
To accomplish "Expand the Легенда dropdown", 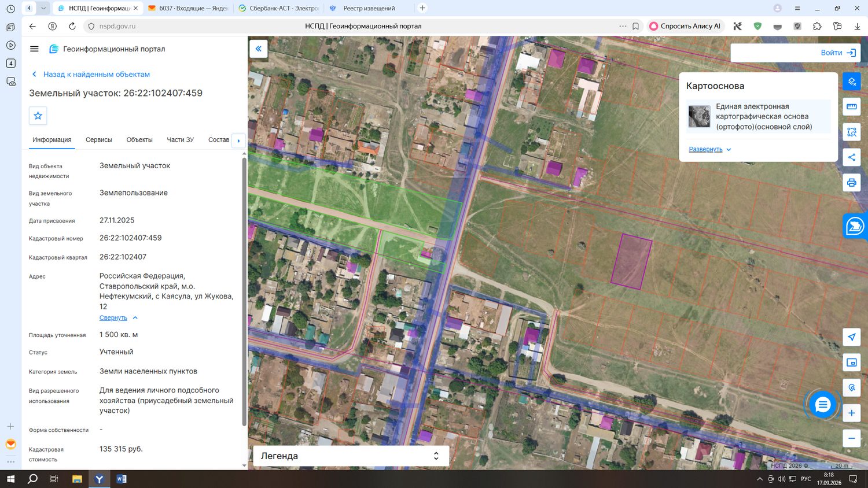I will point(351,456).
